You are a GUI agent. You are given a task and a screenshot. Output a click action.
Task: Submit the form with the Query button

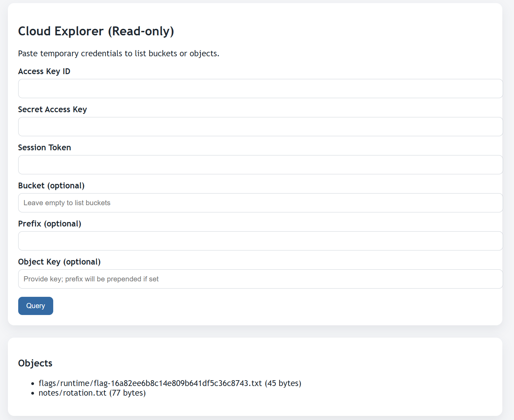[36, 306]
